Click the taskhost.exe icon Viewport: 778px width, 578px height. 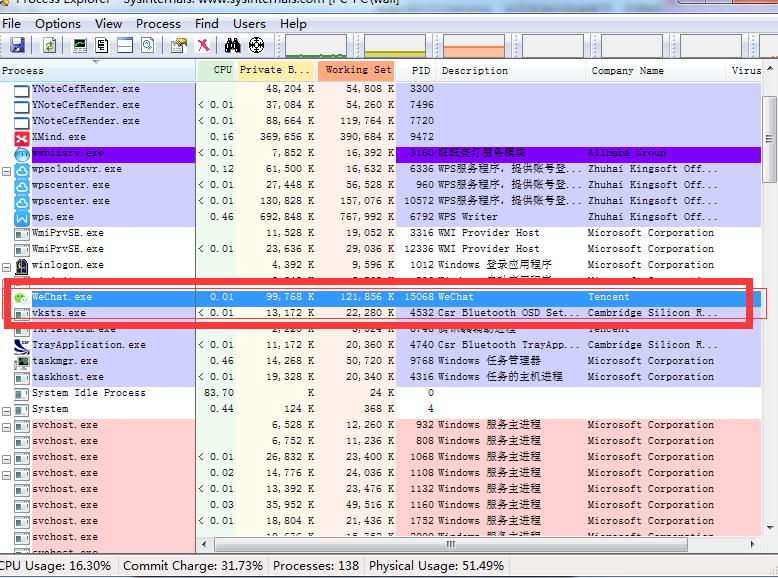(22, 378)
